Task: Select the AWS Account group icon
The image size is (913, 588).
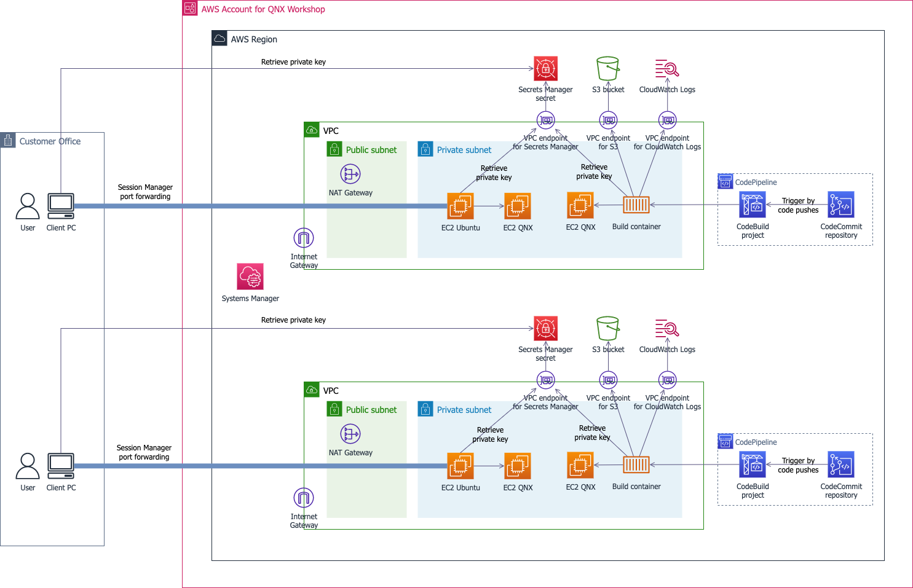Action: point(190,8)
